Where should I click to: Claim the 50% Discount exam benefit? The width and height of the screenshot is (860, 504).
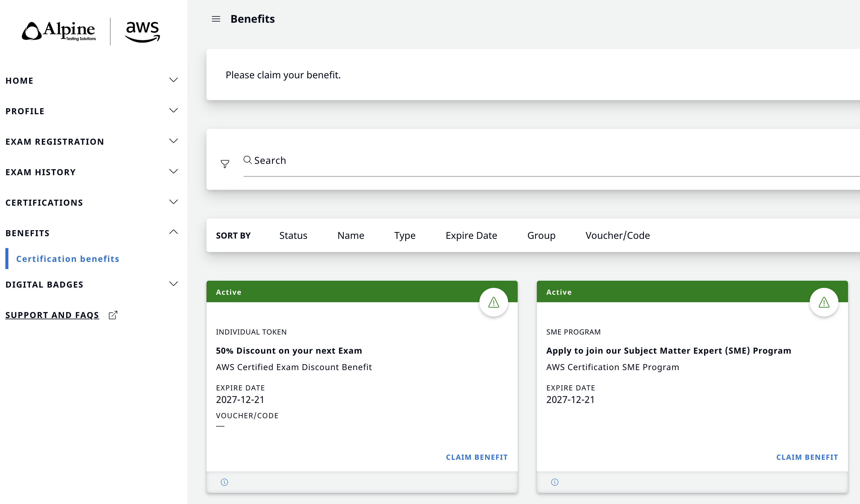(x=477, y=457)
